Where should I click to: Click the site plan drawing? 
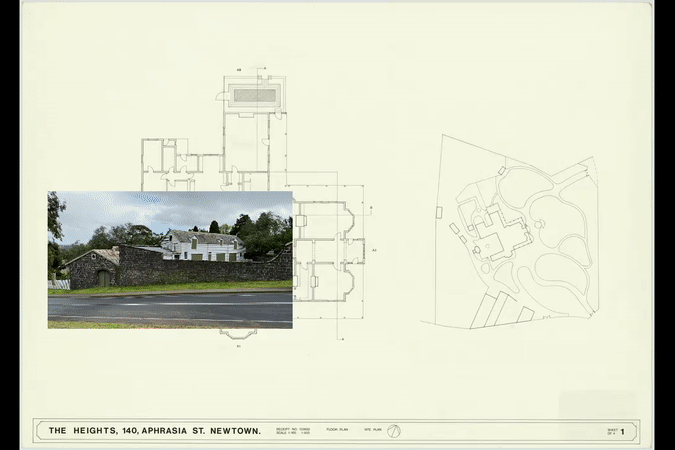tap(510, 232)
